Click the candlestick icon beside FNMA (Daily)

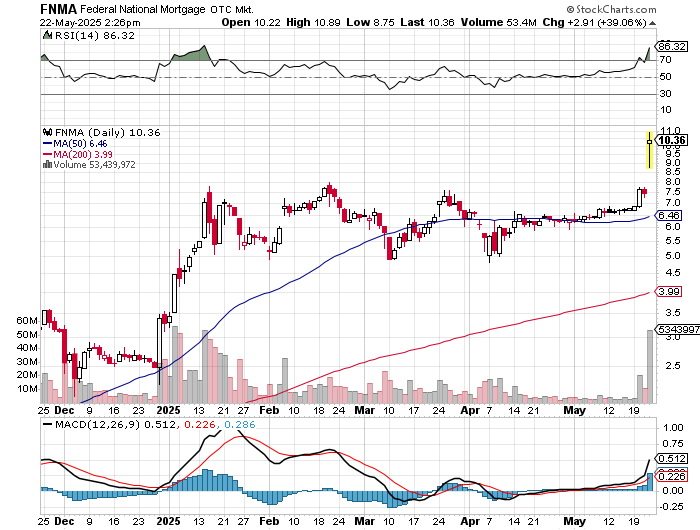(47, 132)
